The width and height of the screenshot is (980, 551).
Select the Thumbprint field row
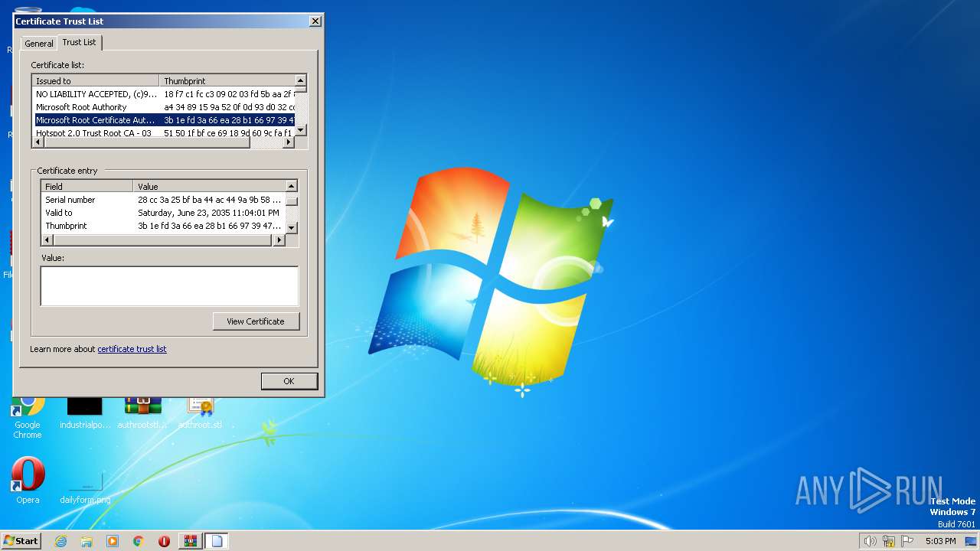coord(163,226)
